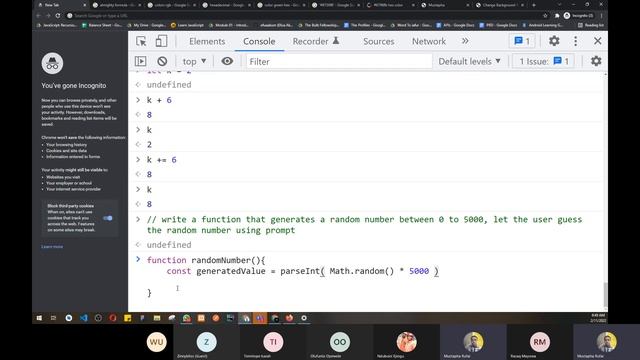
Task: Switch to the Recorder tab
Action: point(316,41)
